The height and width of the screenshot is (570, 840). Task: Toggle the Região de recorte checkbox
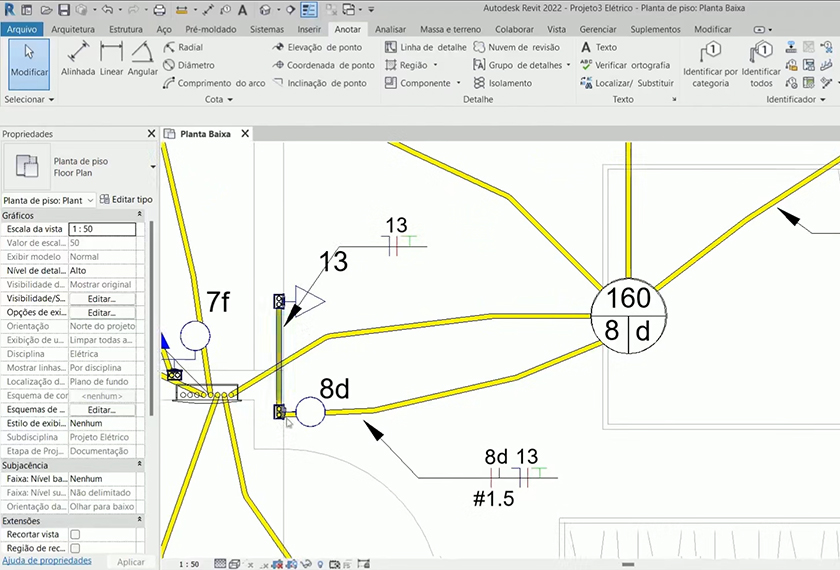pyautogui.click(x=75, y=549)
